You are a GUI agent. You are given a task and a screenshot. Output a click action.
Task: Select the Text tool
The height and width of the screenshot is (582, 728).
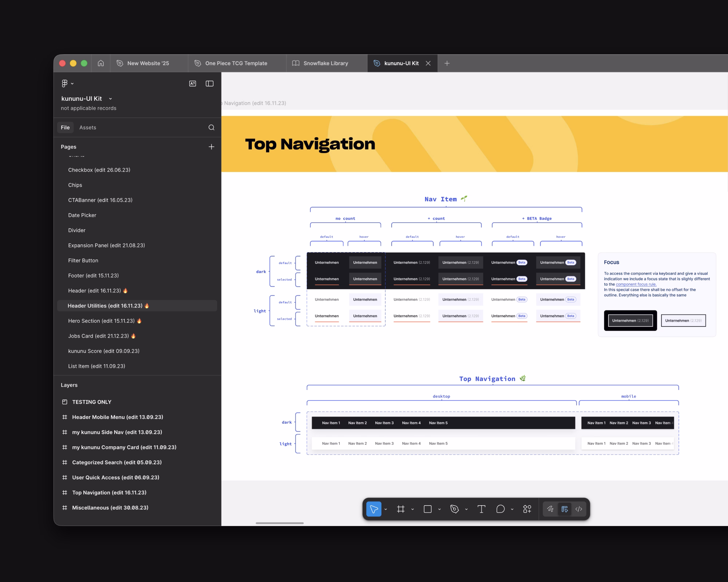coord(482,509)
